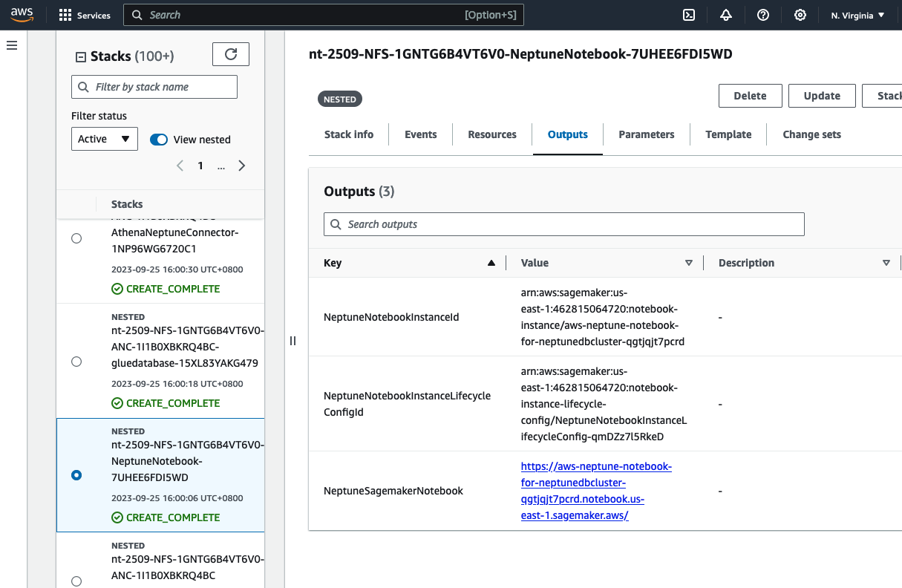
Task: Click the Update stack button
Action: [x=822, y=96]
